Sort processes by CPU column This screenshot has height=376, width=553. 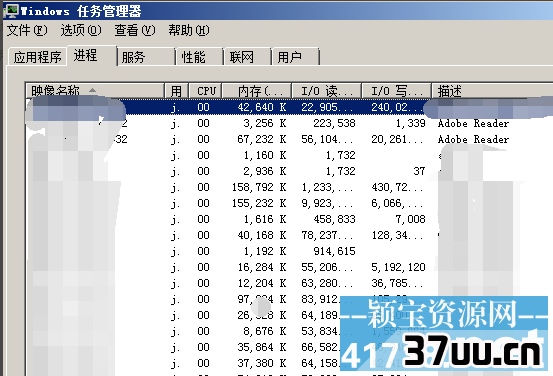point(205,91)
